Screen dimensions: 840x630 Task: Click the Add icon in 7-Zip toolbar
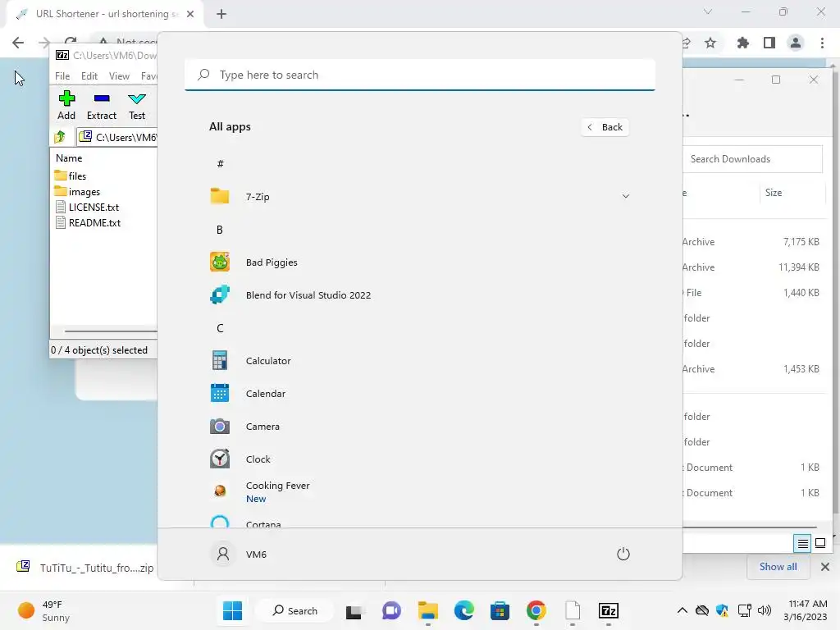pos(66,105)
